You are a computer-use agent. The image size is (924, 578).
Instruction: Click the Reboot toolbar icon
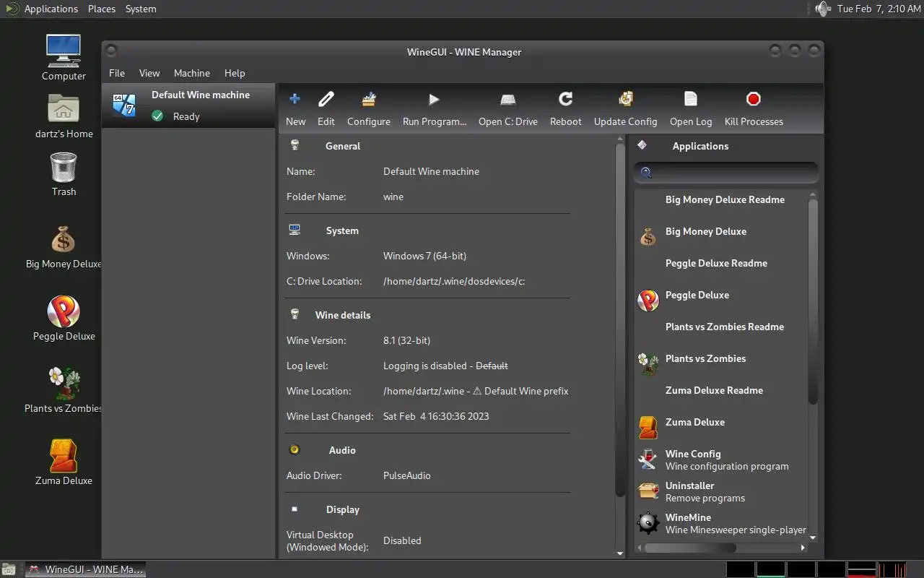click(566, 99)
